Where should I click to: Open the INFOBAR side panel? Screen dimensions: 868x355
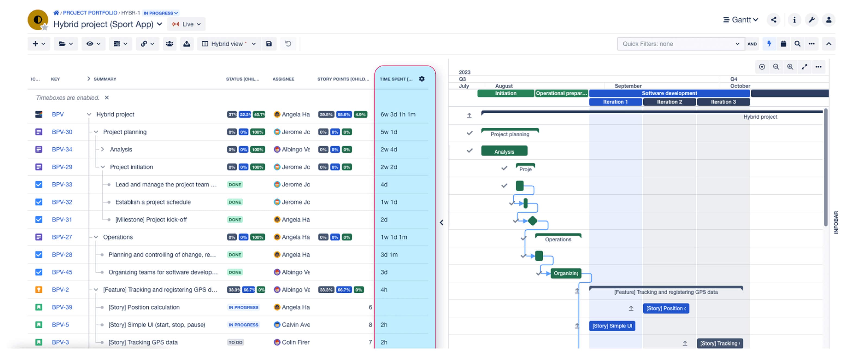pyautogui.click(x=836, y=222)
